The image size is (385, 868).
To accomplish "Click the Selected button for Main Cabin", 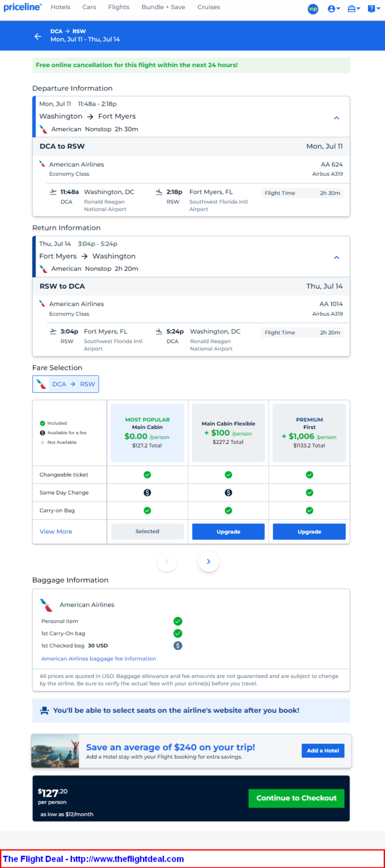I will pos(147,531).
